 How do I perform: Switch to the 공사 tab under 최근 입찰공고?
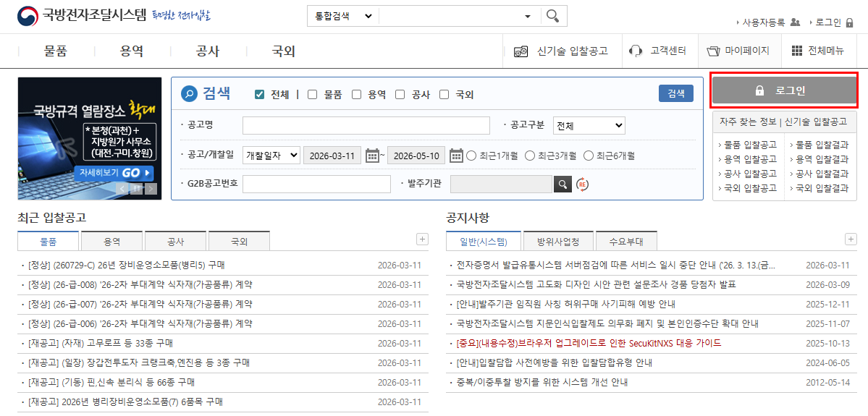(x=175, y=242)
